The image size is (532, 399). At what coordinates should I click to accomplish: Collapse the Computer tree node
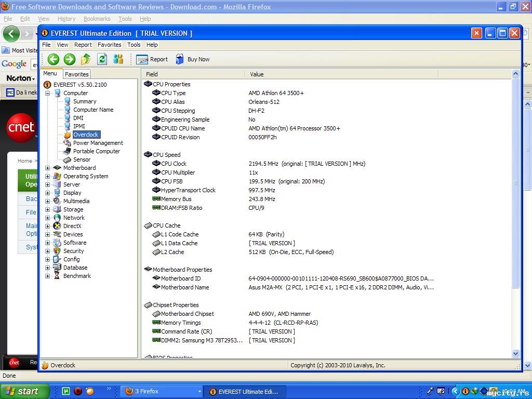coord(48,93)
